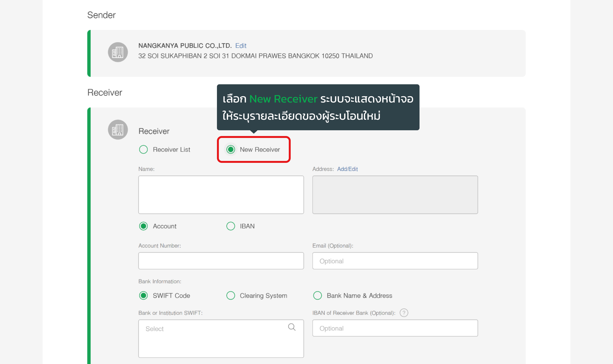Viewport: 613px width, 364px height.
Task: Click the Sender section heading
Action: (101, 15)
